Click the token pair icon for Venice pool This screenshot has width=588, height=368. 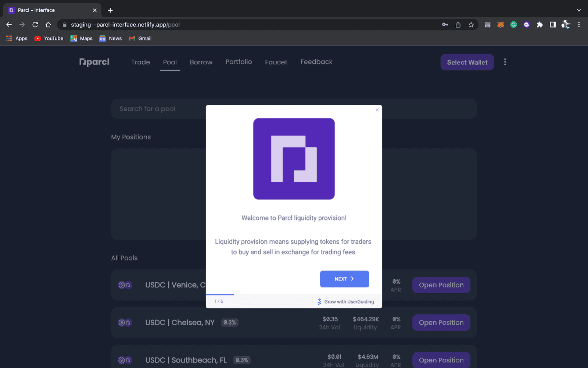click(125, 285)
